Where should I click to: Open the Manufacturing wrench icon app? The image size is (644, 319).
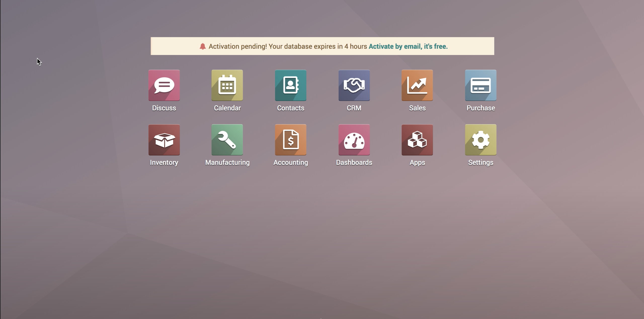(227, 140)
